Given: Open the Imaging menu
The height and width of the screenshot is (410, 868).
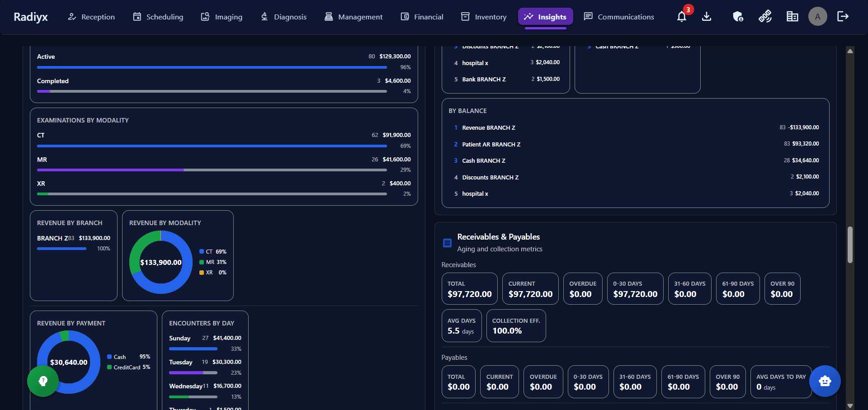Looking at the screenshot, I should (222, 17).
